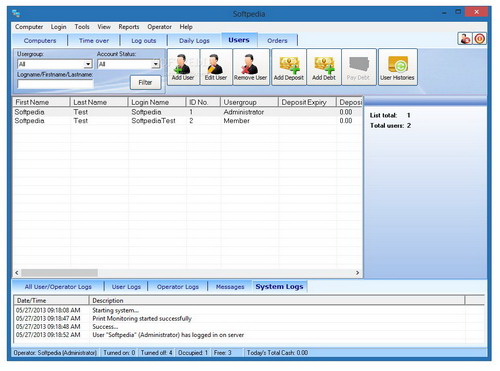Click the Add Deposit icon
This screenshot has width=500, height=371.
289,67
